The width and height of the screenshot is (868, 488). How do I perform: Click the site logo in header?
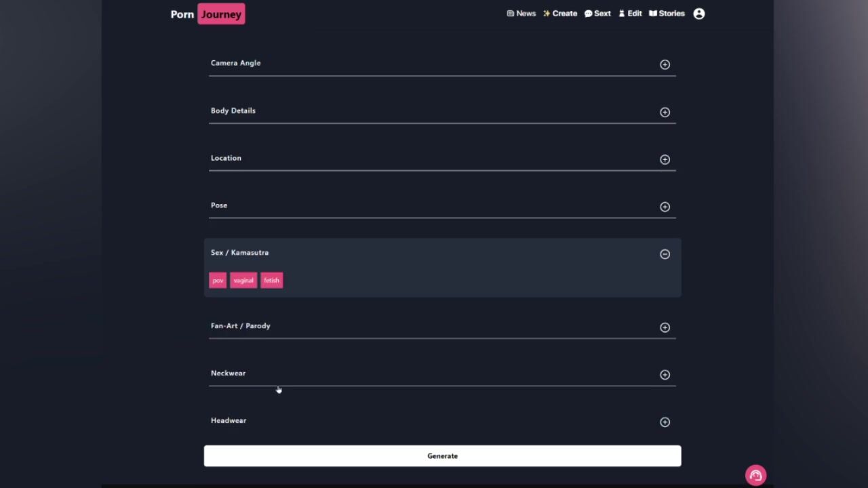208,14
